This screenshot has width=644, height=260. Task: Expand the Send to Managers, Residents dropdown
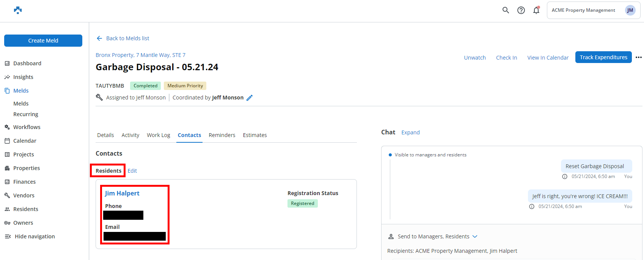coord(474,236)
